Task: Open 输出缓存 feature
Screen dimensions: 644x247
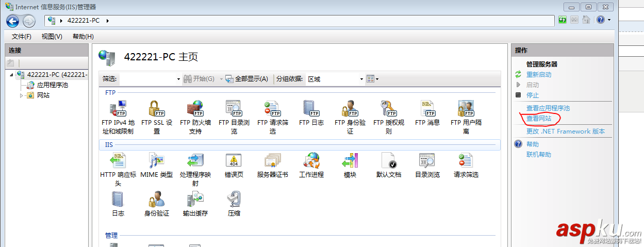Action: click(195, 204)
